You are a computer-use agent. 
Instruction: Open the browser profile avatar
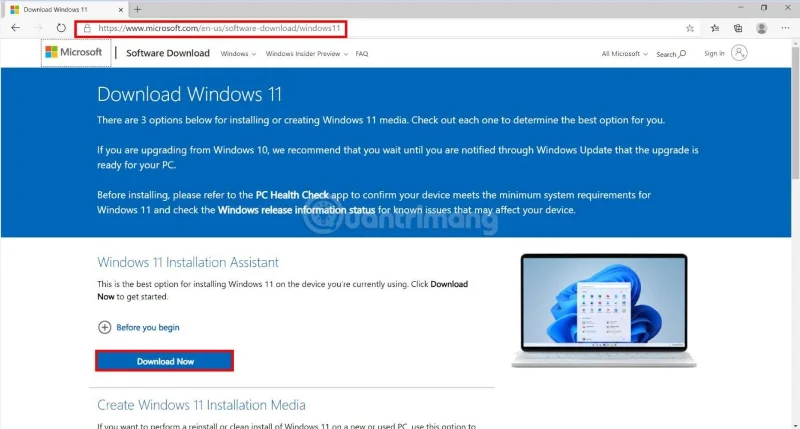(x=762, y=29)
